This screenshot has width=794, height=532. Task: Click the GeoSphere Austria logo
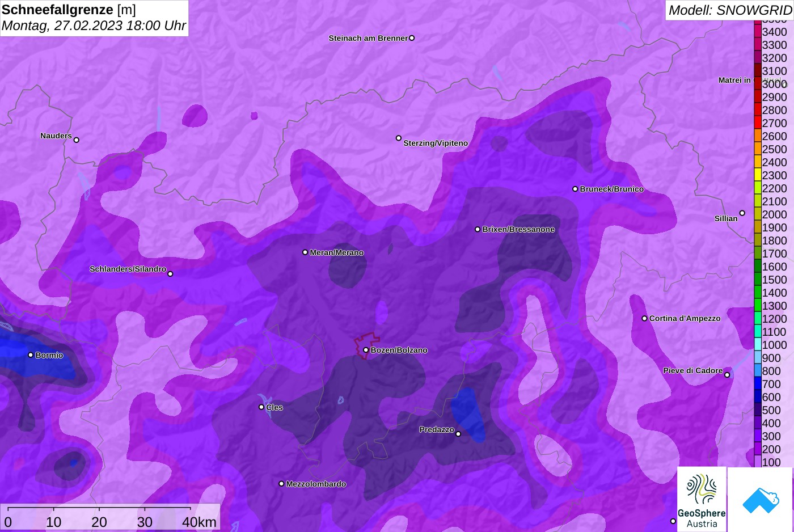(702, 499)
